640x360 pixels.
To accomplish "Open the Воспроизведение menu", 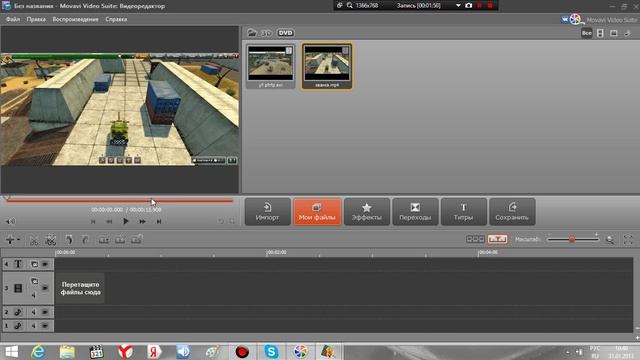I will coord(75,19).
